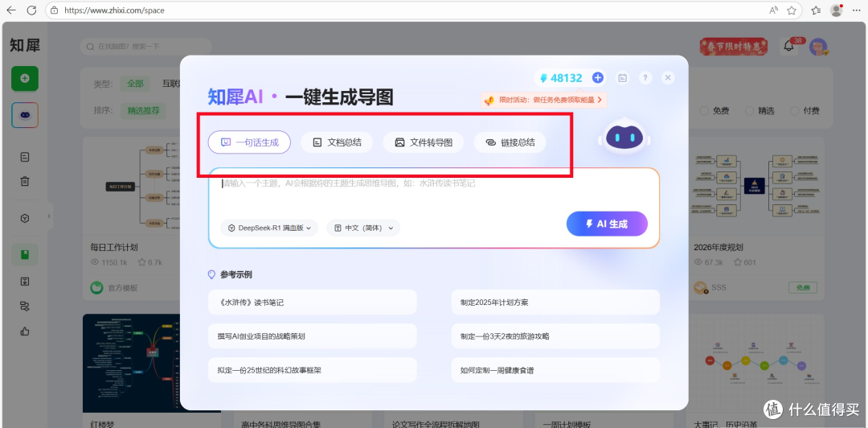Click the 春节限时特惠 promotion banner
Image resolution: width=868 pixels, height=428 pixels.
coord(734,47)
